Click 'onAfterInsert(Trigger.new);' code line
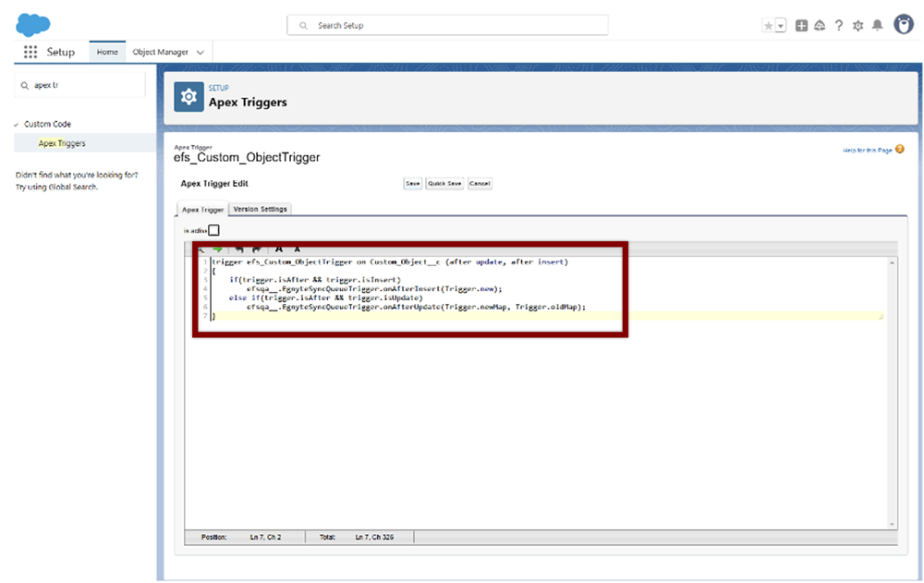Viewport: 924px width, 583px height. point(374,289)
